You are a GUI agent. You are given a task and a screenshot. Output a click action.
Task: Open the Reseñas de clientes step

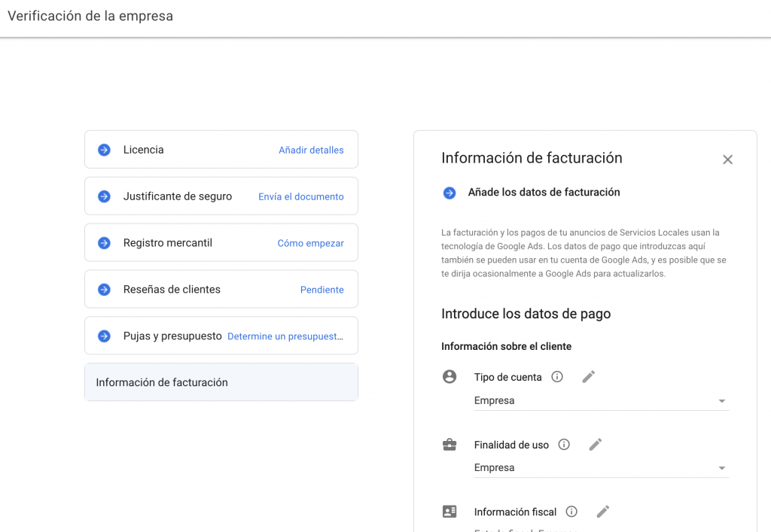[x=172, y=290]
